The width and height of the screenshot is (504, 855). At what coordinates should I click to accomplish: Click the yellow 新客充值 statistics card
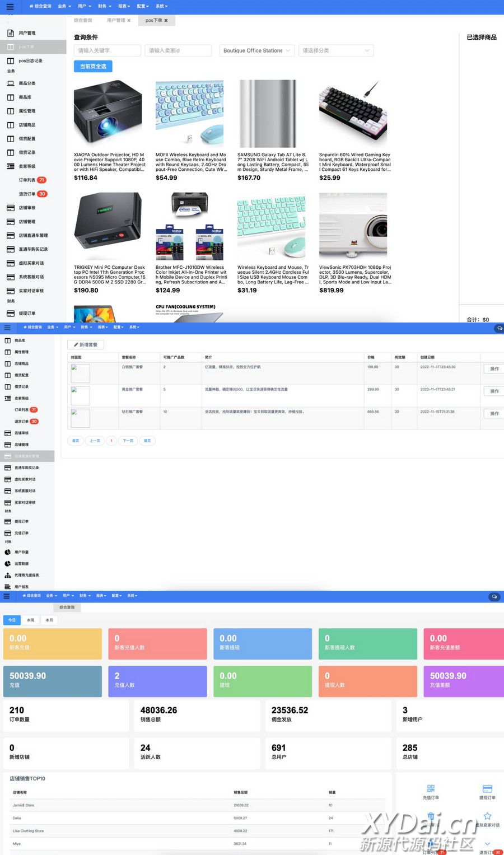click(x=53, y=643)
